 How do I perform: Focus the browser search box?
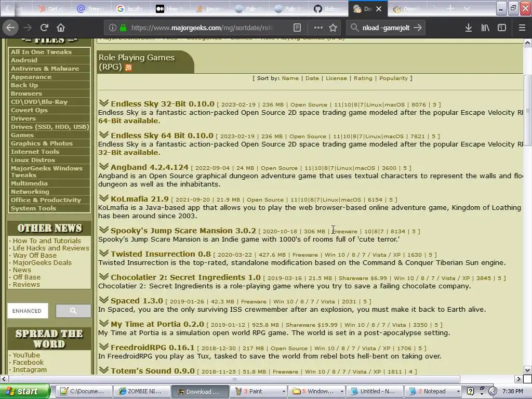tap(385, 28)
